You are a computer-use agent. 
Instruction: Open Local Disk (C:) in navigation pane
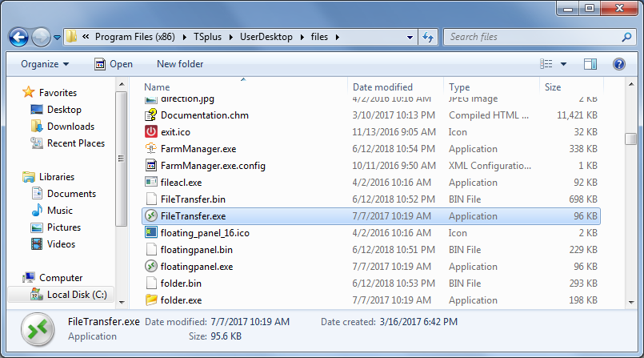76,295
